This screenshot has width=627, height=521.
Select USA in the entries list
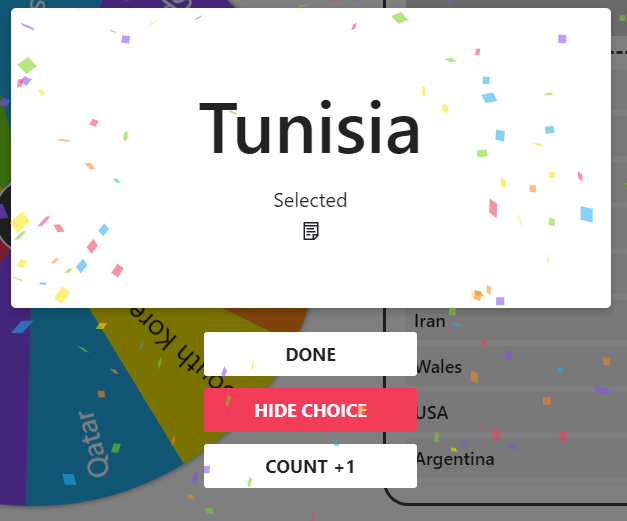coord(433,412)
